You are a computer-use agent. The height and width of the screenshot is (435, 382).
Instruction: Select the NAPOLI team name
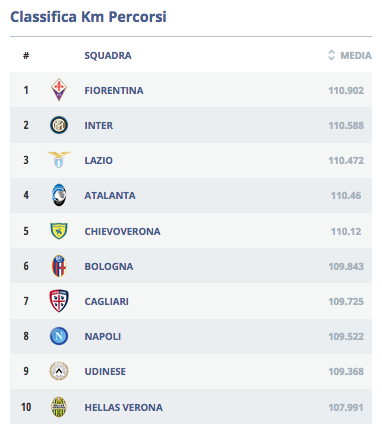[102, 336]
